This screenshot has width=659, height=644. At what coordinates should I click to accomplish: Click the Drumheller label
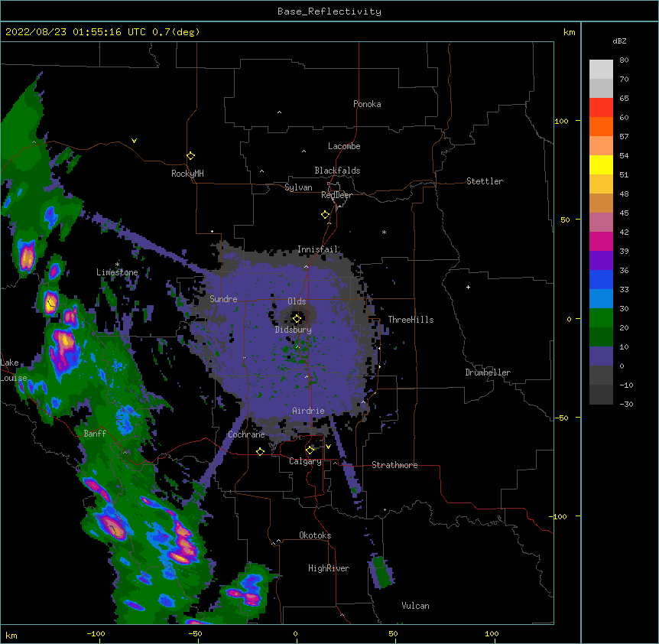(488, 372)
